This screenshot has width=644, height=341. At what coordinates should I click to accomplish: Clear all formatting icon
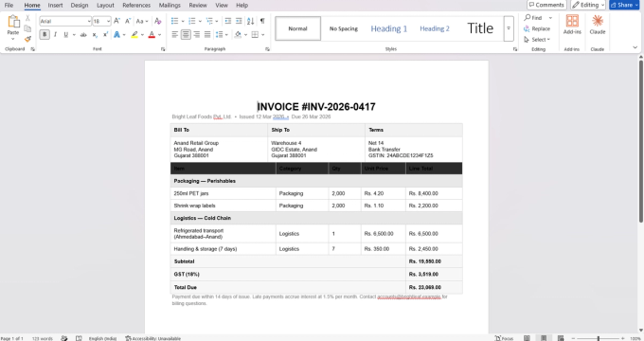click(x=158, y=21)
